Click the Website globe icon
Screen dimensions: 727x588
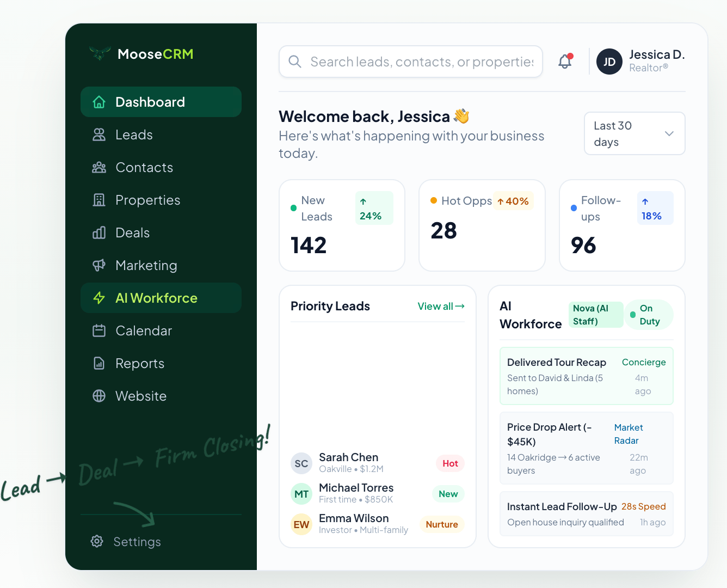point(99,396)
